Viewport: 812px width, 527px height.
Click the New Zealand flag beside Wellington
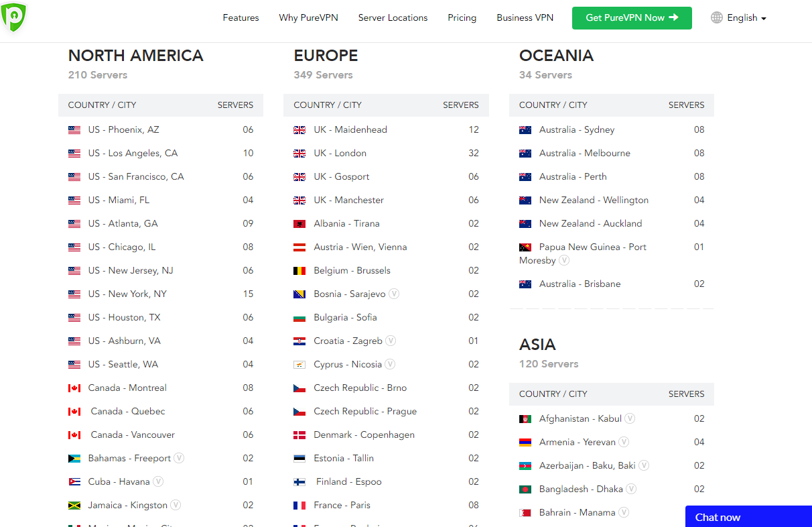coord(525,200)
